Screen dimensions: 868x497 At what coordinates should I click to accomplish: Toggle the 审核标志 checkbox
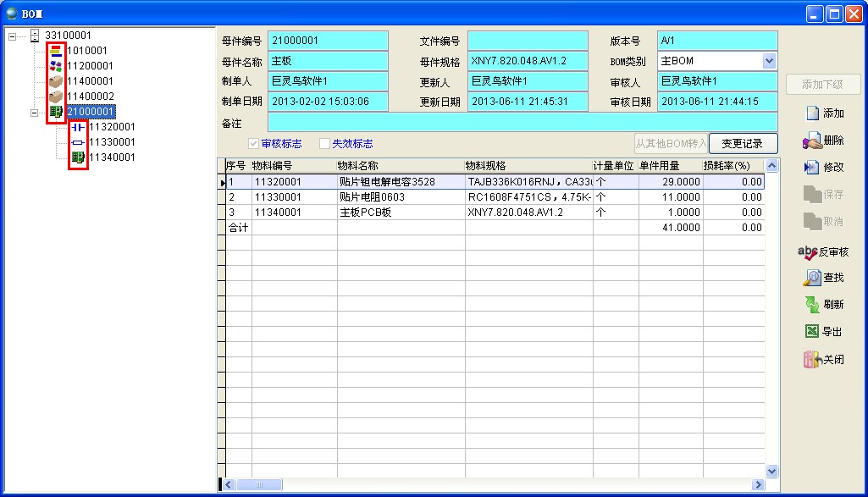(x=253, y=144)
